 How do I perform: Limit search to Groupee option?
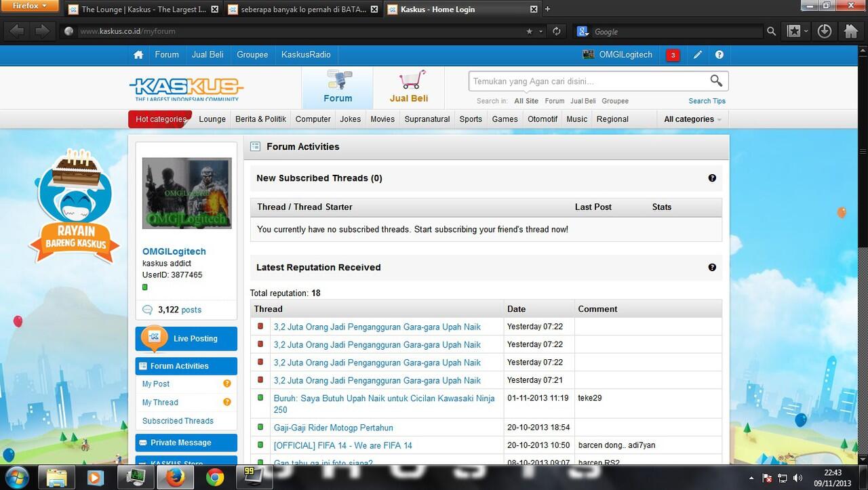pyautogui.click(x=615, y=101)
